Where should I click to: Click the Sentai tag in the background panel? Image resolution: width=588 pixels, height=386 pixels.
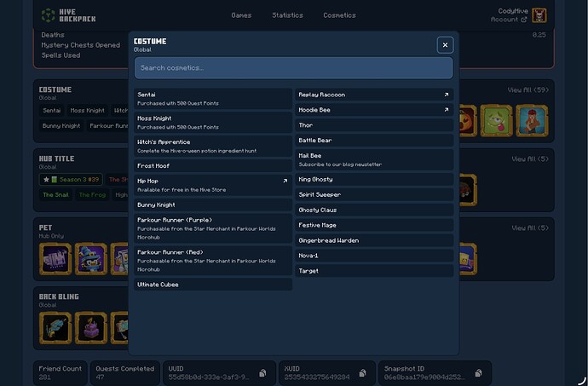pos(51,110)
